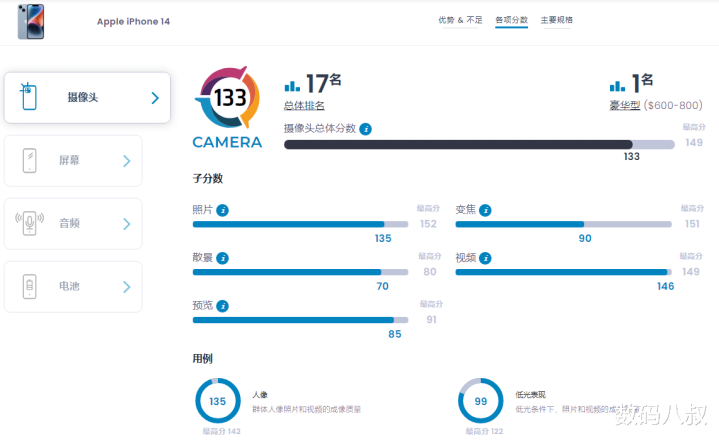Viewport: 719px width, 441px height.
Task: Click the 散景 score bar
Action: click(x=300, y=272)
